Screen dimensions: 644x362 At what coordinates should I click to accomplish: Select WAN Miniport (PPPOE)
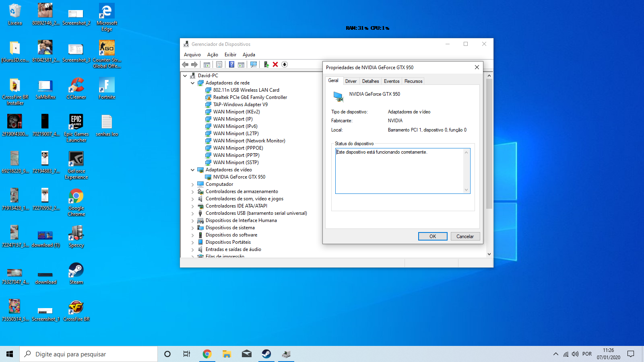coord(238,148)
